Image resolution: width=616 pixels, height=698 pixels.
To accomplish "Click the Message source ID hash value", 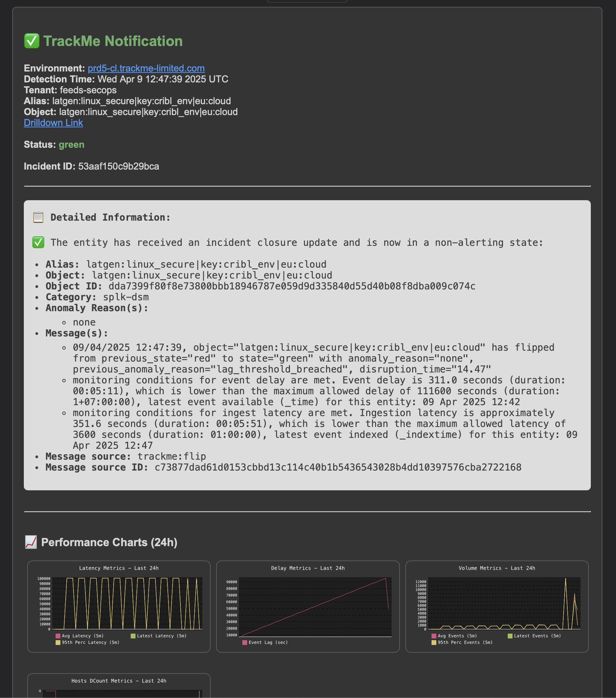I will [x=338, y=467].
